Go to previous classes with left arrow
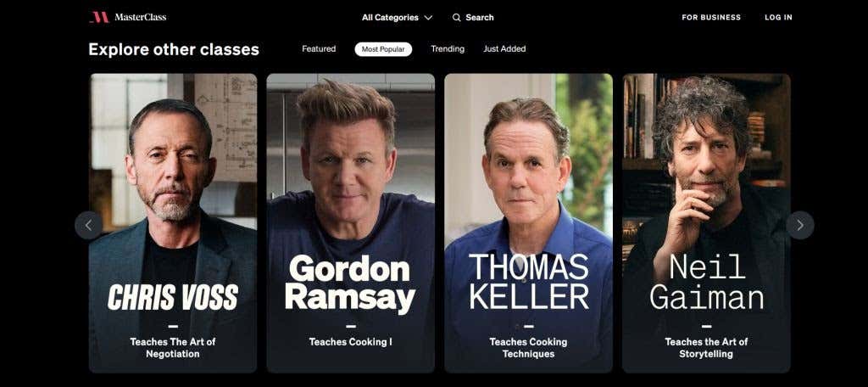 tap(88, 225)
